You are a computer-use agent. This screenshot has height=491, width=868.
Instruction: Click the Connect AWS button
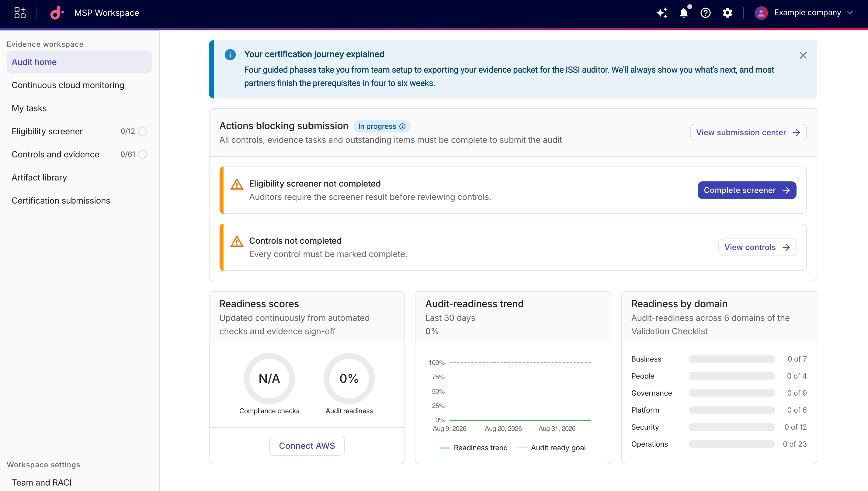[307, 446]
